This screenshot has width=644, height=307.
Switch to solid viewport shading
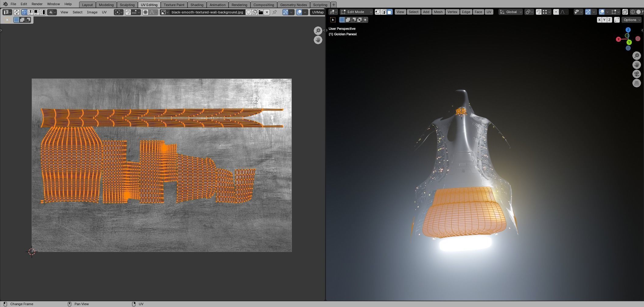639,12
